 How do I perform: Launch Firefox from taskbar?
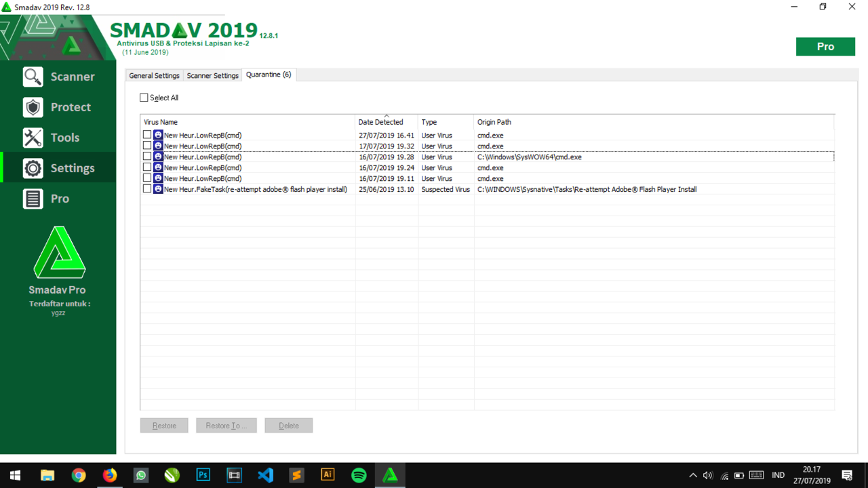coord(110,475)
